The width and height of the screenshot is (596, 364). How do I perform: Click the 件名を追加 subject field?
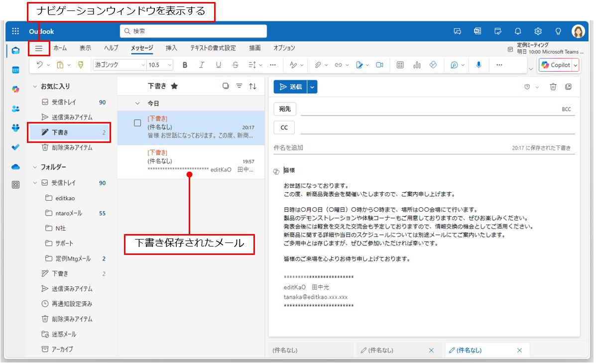coord(391,148)
